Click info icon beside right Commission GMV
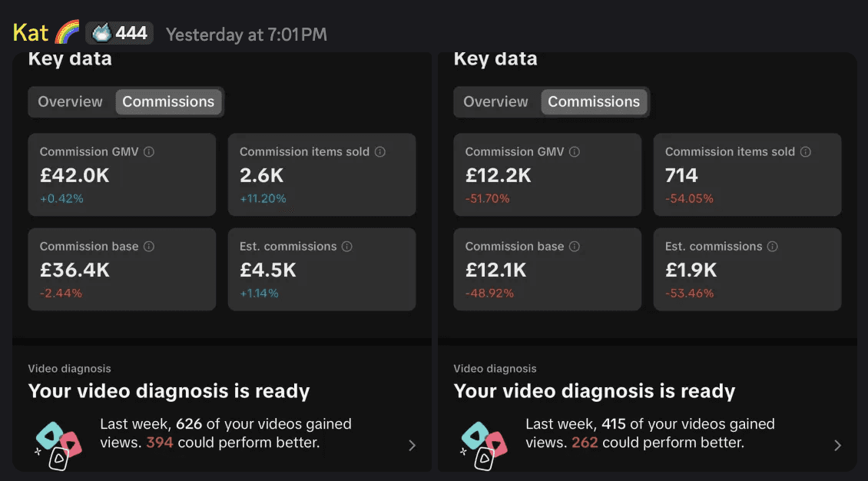 pos(575,151)
